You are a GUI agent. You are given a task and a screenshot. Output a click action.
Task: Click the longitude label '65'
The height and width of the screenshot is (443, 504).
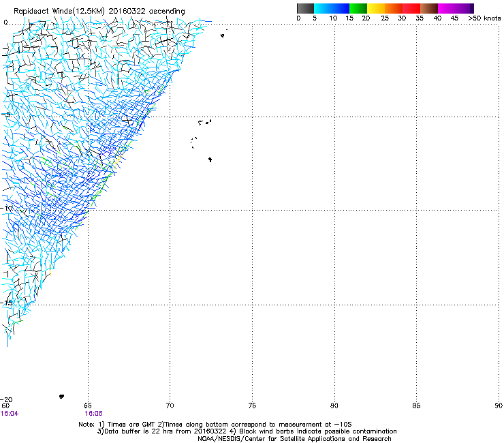tap(88, 406)
